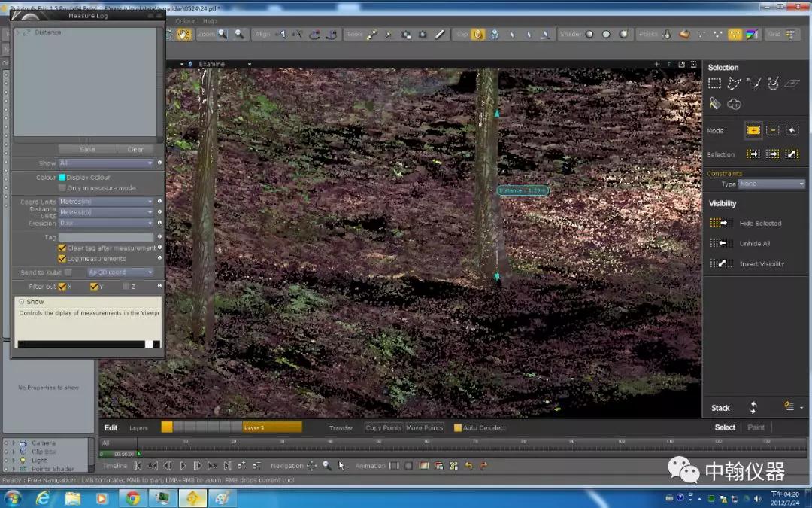Toggle the Log measurements checkbox
The image size is (812, 508).
[62, 258]
